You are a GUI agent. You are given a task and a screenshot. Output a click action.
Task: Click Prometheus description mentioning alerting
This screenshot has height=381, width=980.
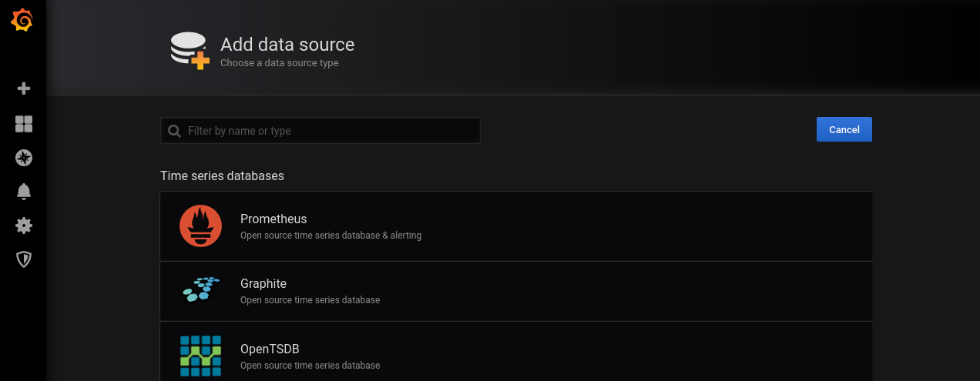coord(331,236)
